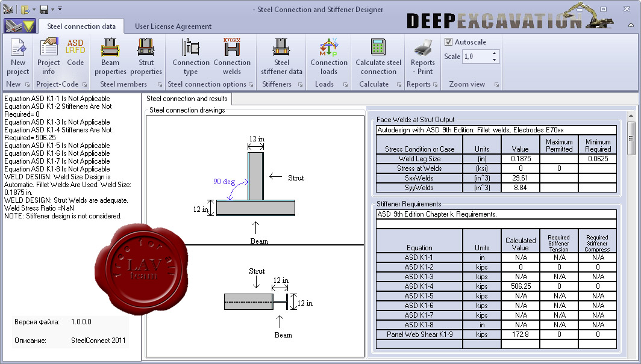Image resolution: width=641 pixels, height=364 pixels.
Task: Click log line 'NOTE: Stiffener design is not considered.'
Action: (x=63, y=216)
